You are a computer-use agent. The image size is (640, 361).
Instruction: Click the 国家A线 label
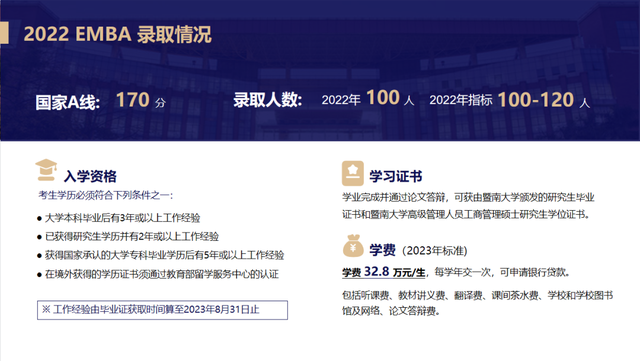coord(67,102)
